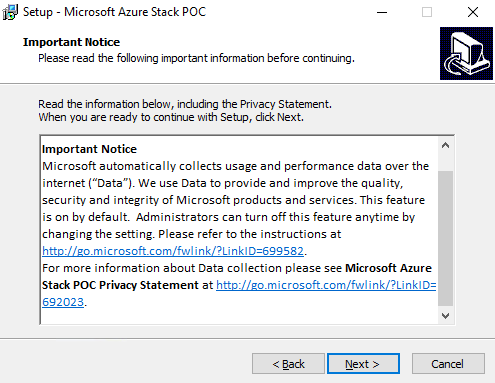The height and width of the screenshot is (383, 495).
Task: Click the notice scrollbar up arrow
Action: click(x=445, y=146)
